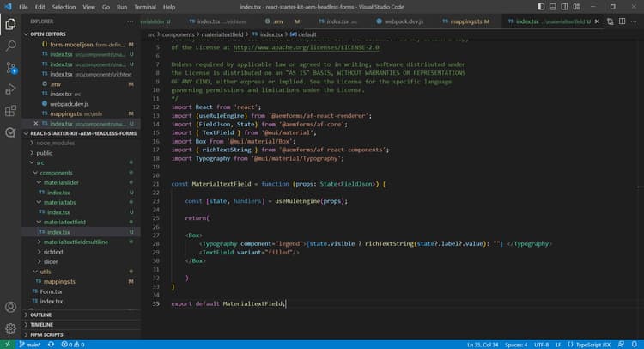The image size is (644, 349).
Task: Open the Terminal menu
Action: (144, 6)
